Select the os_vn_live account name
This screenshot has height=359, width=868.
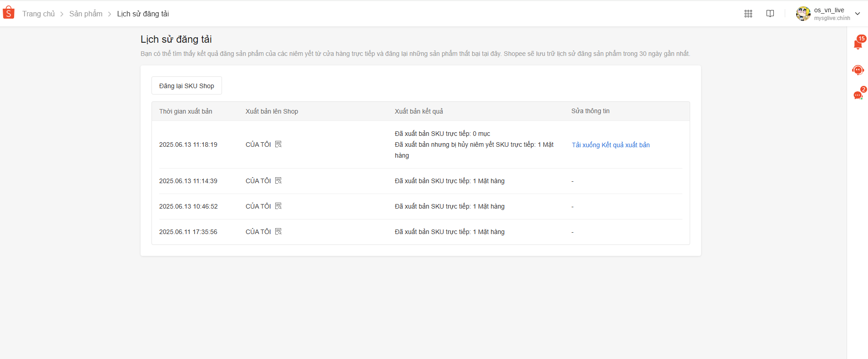tap(829, 10)
